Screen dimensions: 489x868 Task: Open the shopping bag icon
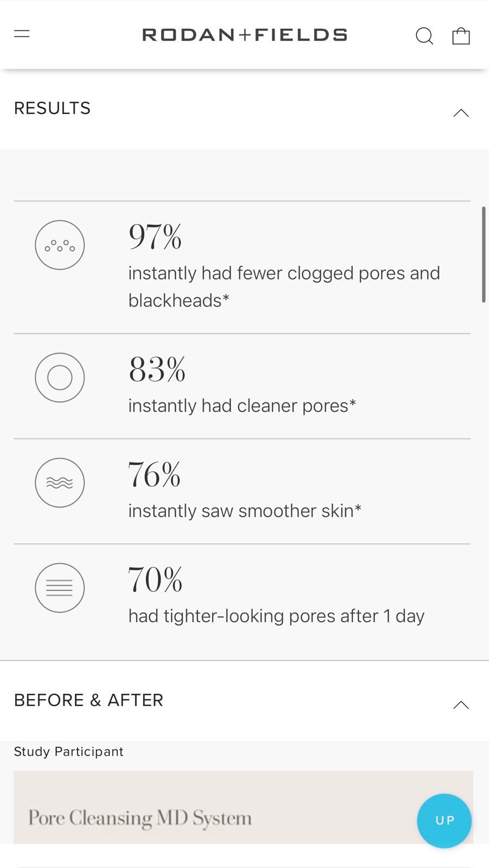pyautogui.click(x=461, y=36)
